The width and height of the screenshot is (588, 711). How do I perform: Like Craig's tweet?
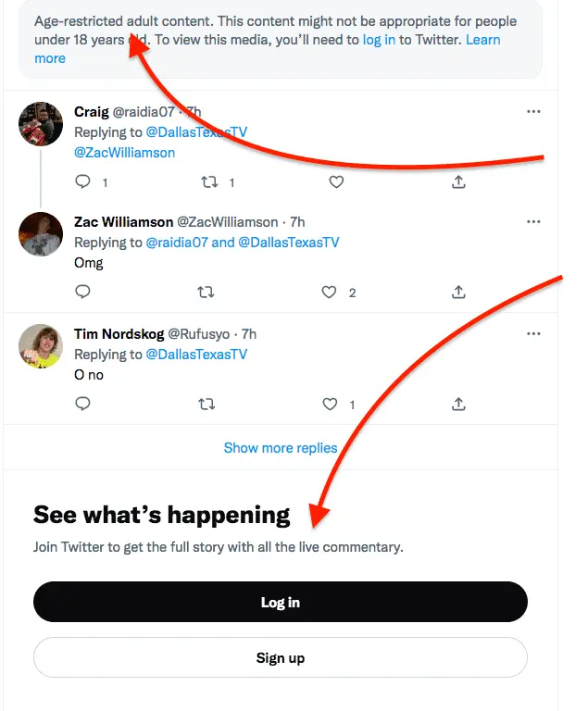[x=335, y=182]
